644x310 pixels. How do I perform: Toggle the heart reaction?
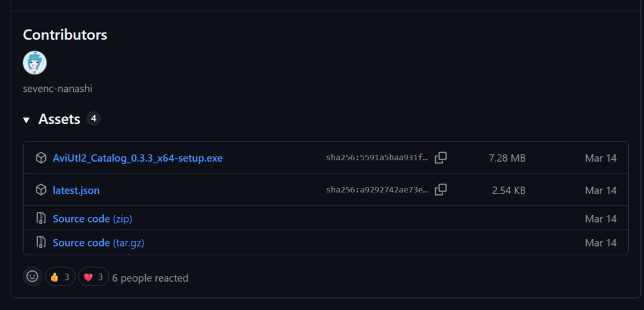tap(94, 277)
